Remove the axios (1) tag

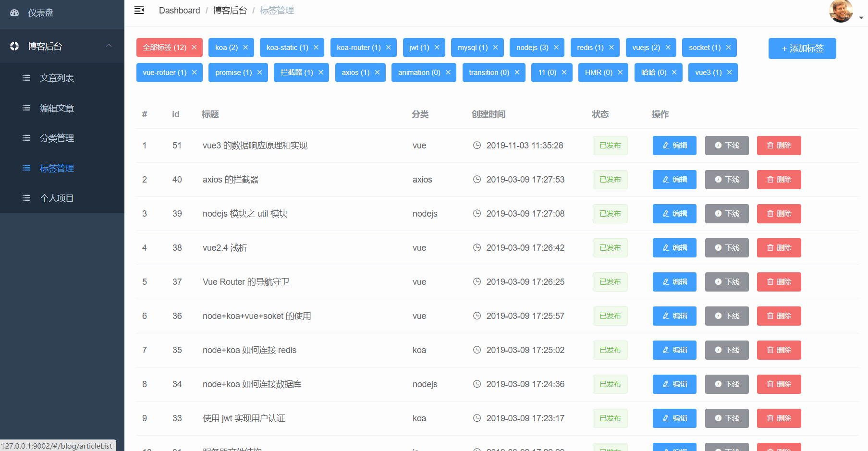378,73
